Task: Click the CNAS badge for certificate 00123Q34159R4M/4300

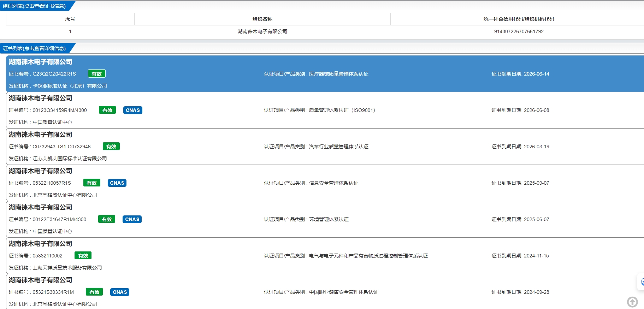Action: (x=133, y=110)
